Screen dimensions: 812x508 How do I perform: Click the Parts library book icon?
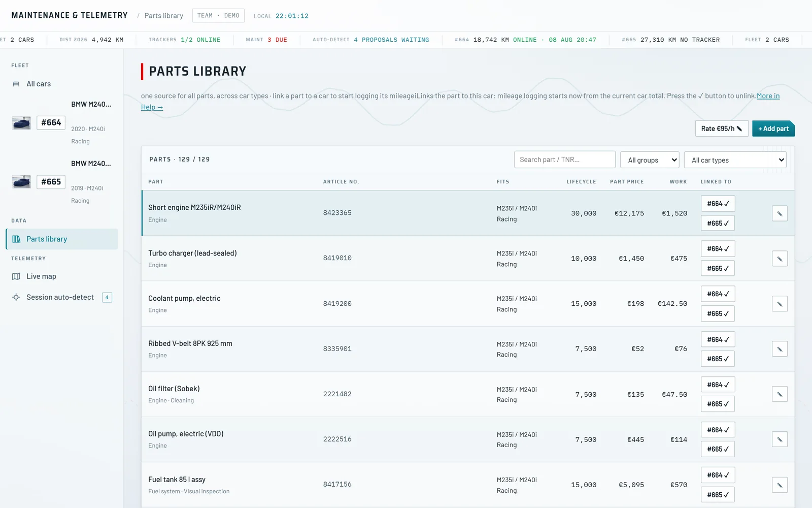pos(16,239)
